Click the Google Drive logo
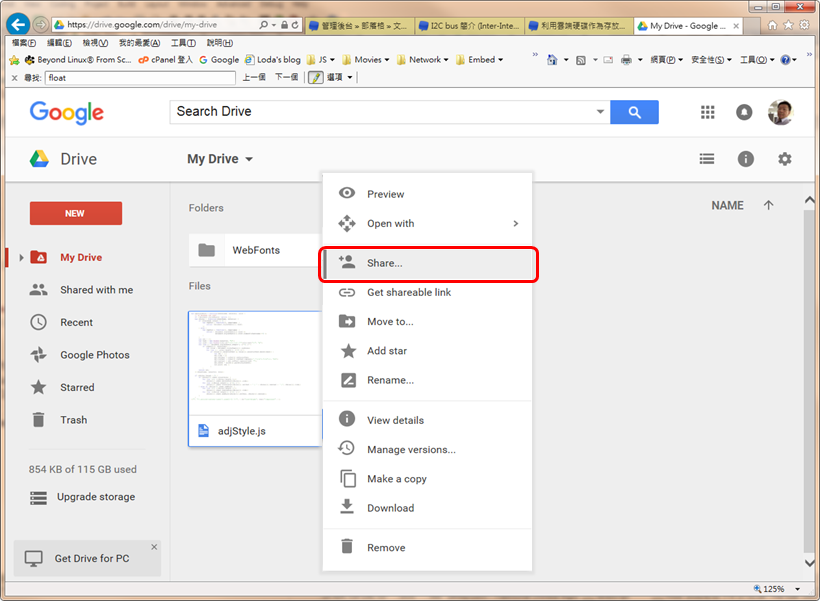This screenshot has height=601, width=820. [x=39, y=158]
